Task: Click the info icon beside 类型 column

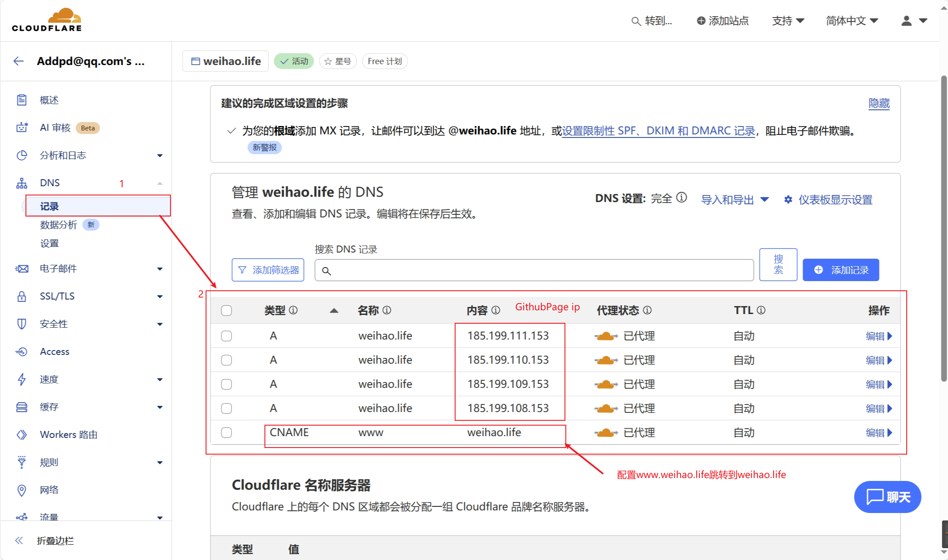Action: pyautogui.click(x=293, y=310)
